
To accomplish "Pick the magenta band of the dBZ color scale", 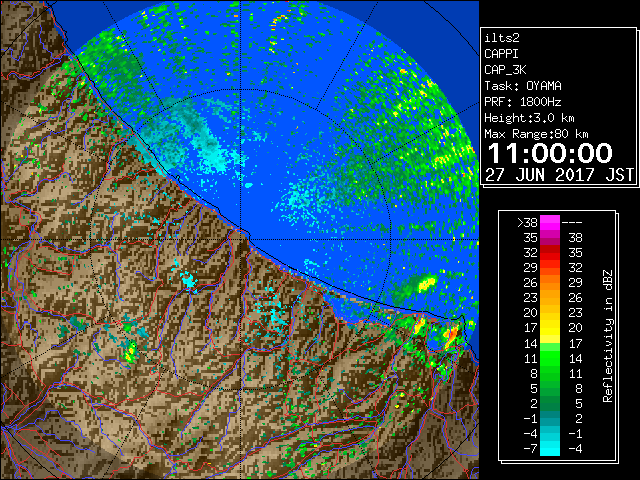I will pos(550,223).
